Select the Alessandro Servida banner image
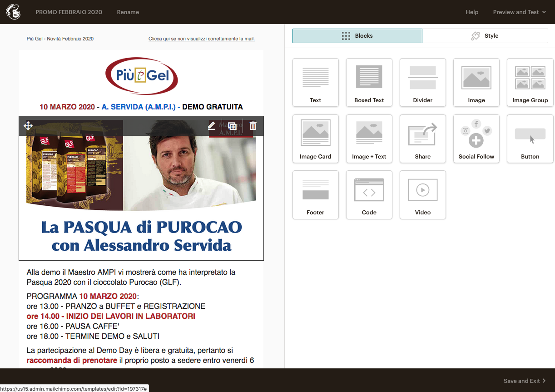 coord(141,189)
